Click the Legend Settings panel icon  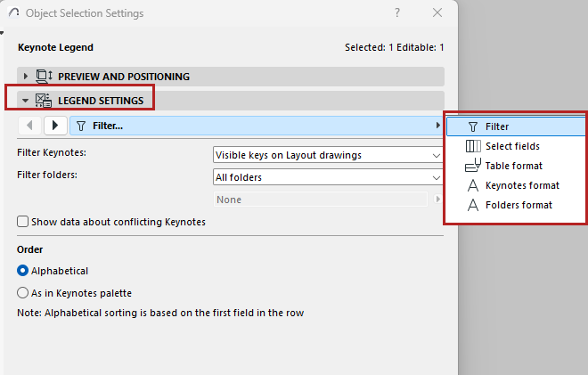click(42, 101)
